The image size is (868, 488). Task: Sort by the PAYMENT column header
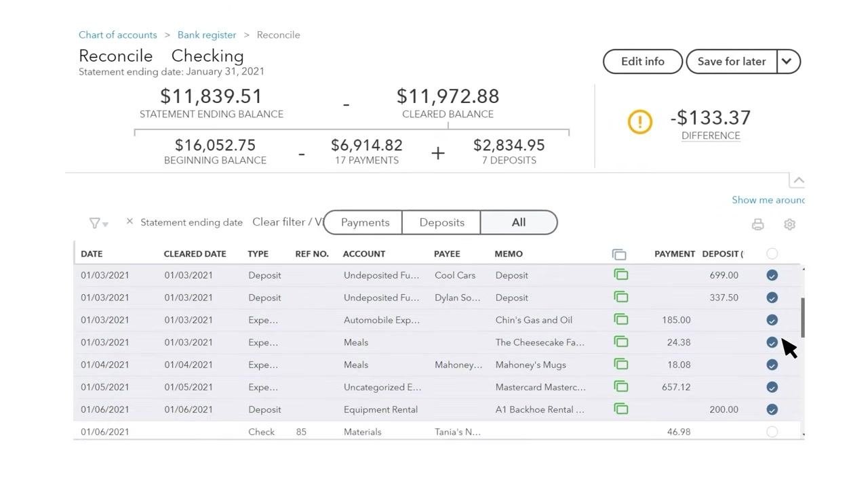pyautogui.click(x=675, y=253)
